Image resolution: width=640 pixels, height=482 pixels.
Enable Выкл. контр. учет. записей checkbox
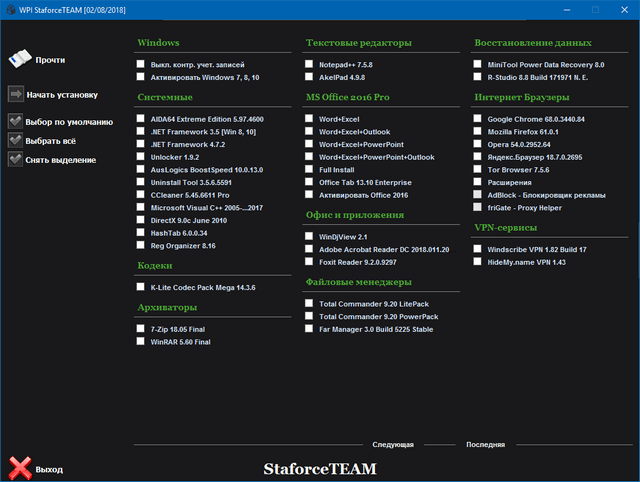pyautogui.click(x=140, y=64)
